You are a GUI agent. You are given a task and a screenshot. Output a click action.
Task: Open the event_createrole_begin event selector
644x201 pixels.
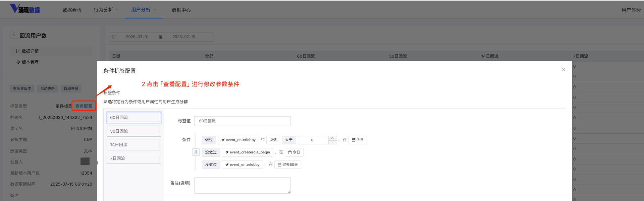(x=248, y=152)
